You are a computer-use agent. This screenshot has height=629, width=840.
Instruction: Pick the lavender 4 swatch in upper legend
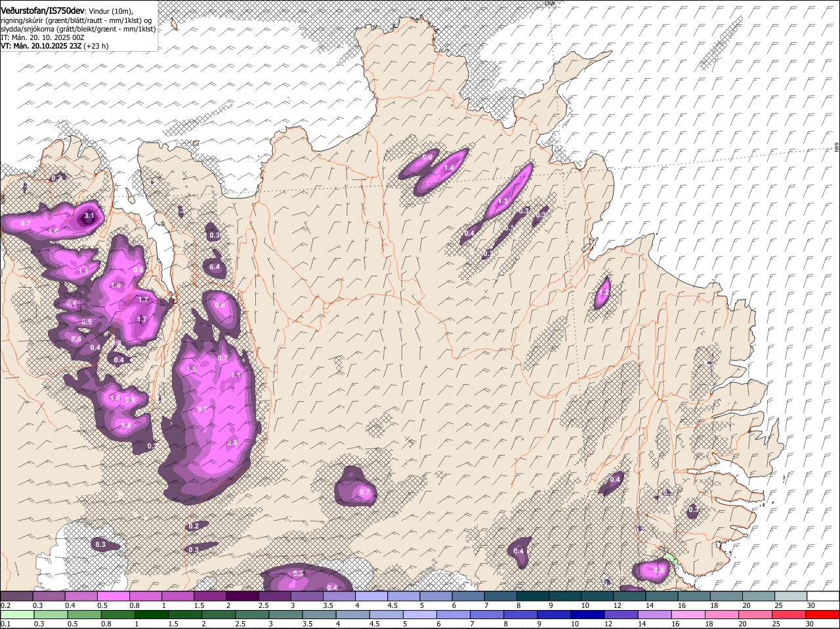(371, 596)
